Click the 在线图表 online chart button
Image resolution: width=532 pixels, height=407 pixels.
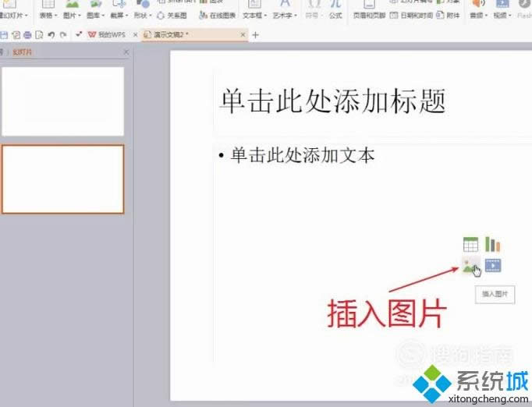217,16
